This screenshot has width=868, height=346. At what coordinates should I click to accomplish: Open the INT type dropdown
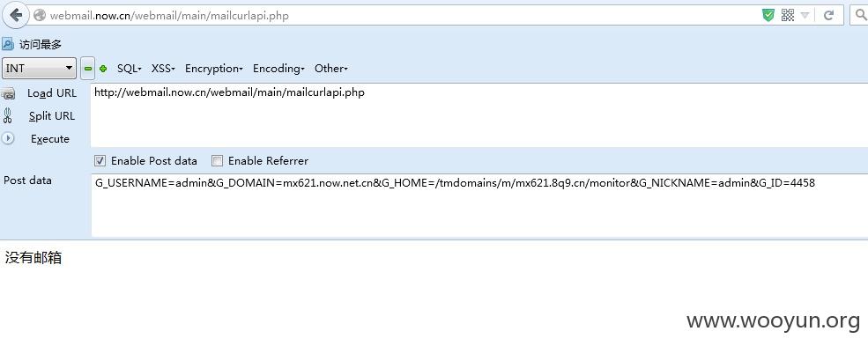[39, 69]
